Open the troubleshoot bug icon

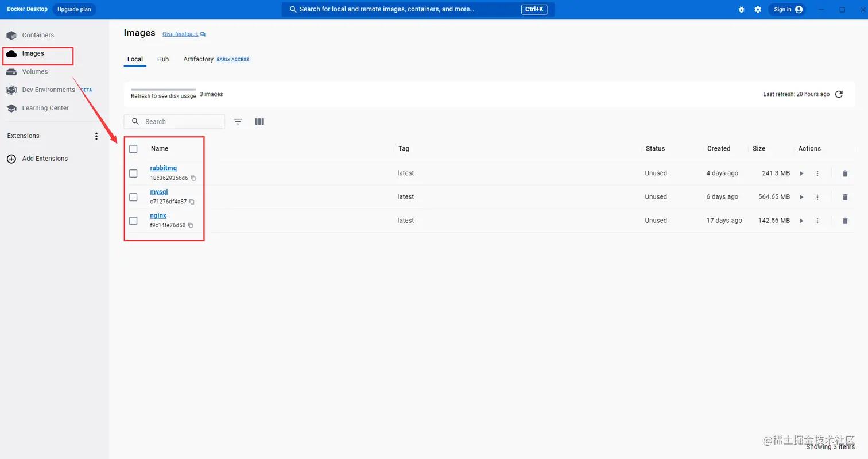click(742, 10)
